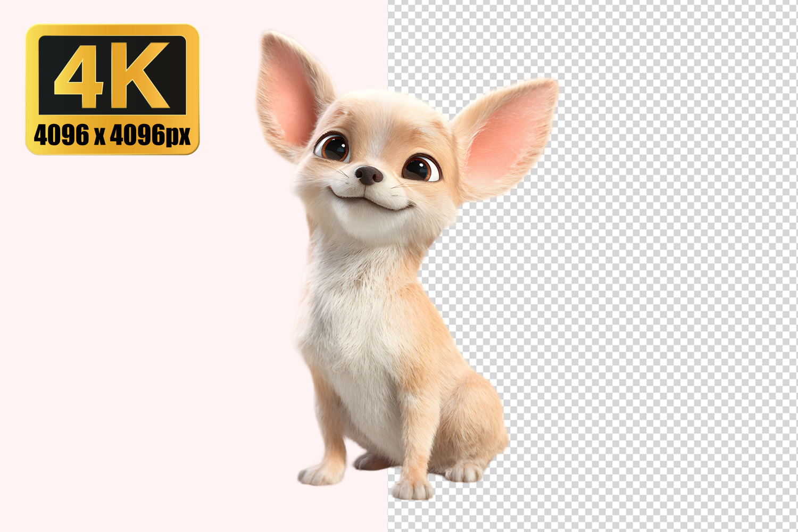
Task: Click the puppy's black nose
Action: (368, 175)
